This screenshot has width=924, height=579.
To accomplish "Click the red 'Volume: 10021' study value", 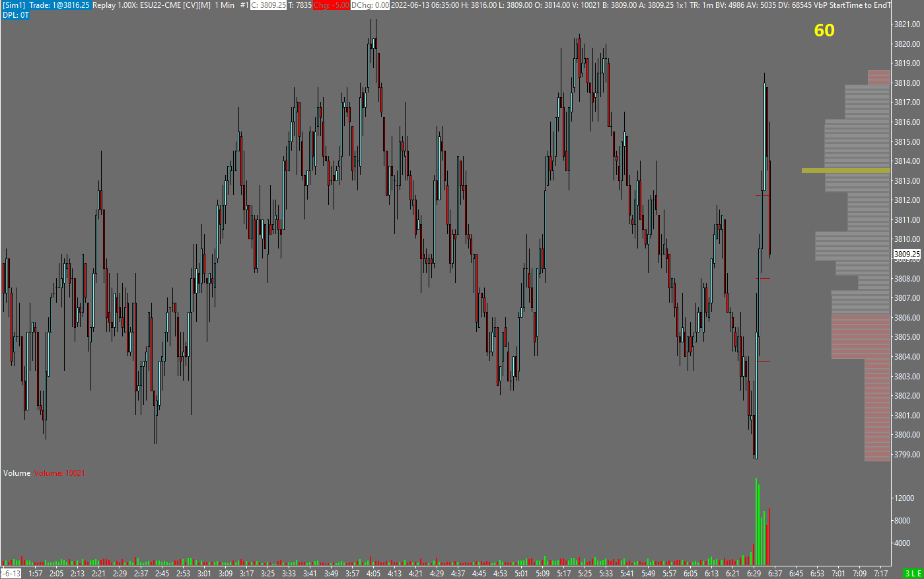I will tap(59, 473).
